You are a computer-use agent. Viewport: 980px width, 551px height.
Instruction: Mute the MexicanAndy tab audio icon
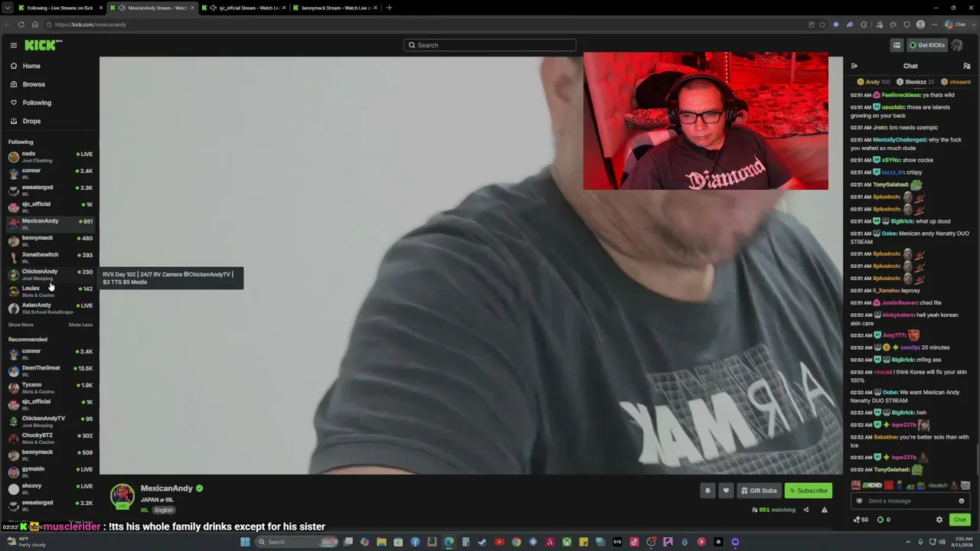(122, 8)
